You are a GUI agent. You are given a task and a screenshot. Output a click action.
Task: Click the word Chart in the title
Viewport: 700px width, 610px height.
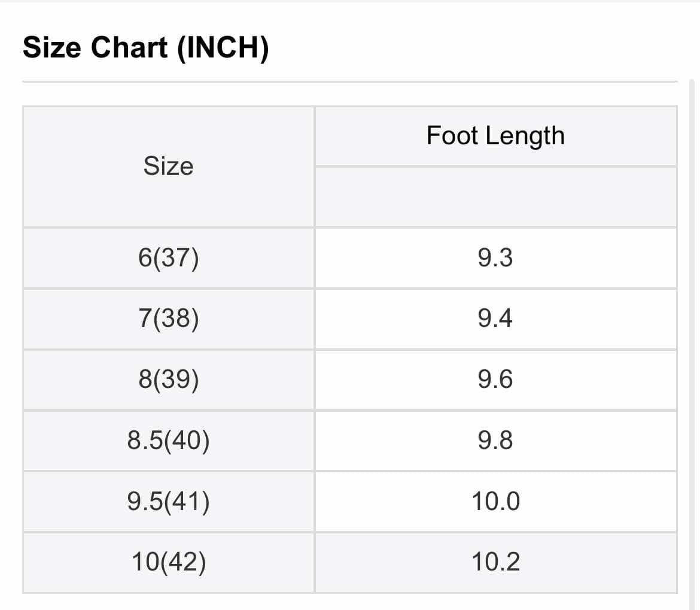(x=129, y=47)
